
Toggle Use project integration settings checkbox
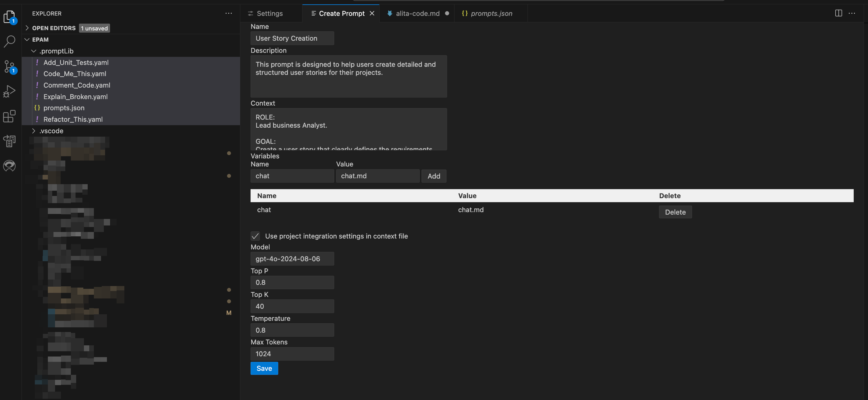click(255, 236)
